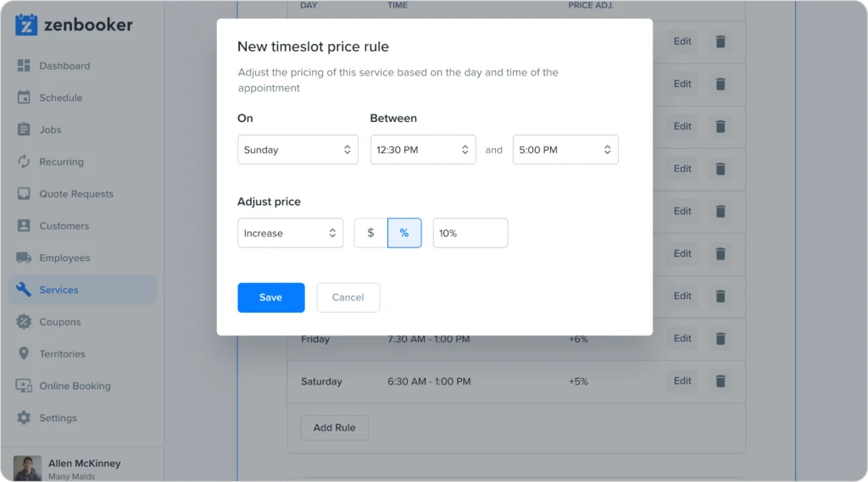The width and height of the screenshot is (868, 482).
Task: Open the Schedule menu item
Action: click(x=82, y=97)
